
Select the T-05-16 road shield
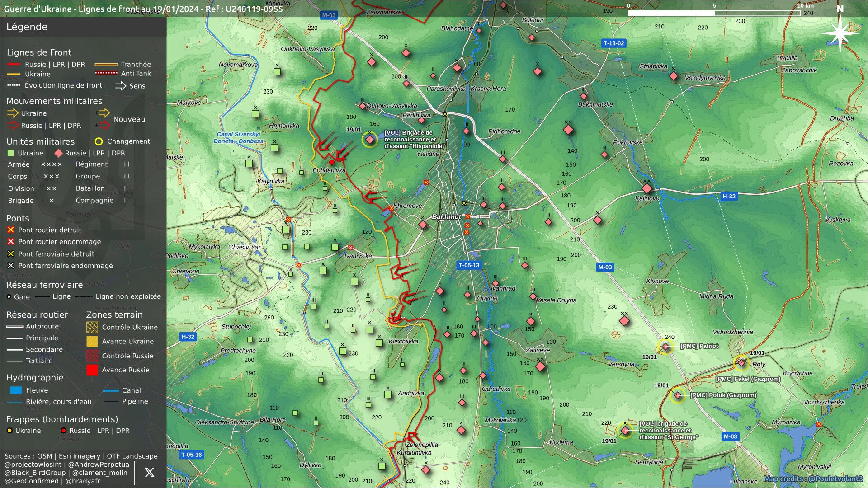click(x=191, y=455)
